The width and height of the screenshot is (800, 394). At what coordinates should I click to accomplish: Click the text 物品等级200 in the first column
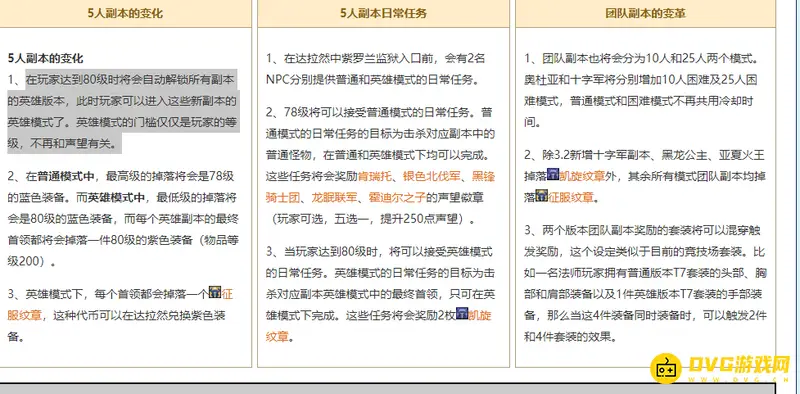[x=122, y=251]
